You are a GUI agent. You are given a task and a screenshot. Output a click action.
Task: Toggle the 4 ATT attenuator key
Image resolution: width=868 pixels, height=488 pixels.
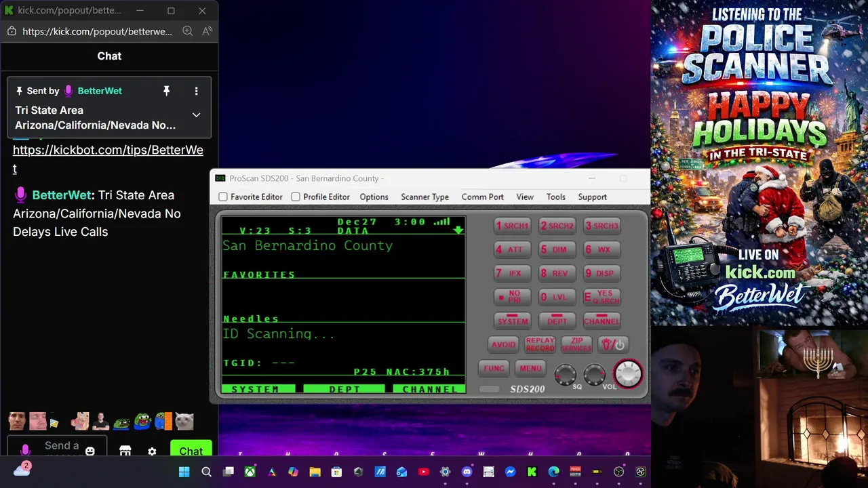click(x=512, y=249)
